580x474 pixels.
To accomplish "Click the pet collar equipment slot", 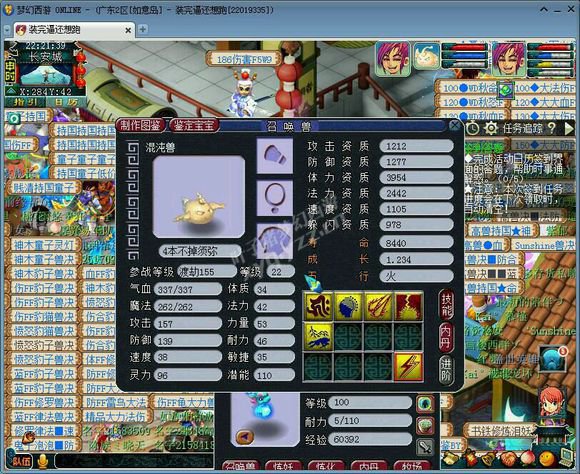I will (x=275, y=198).
